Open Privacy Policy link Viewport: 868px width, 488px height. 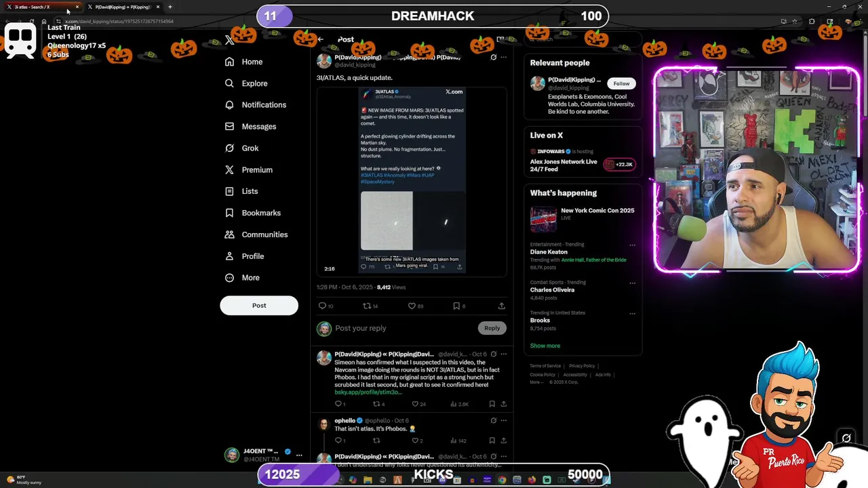click(582, 366)
